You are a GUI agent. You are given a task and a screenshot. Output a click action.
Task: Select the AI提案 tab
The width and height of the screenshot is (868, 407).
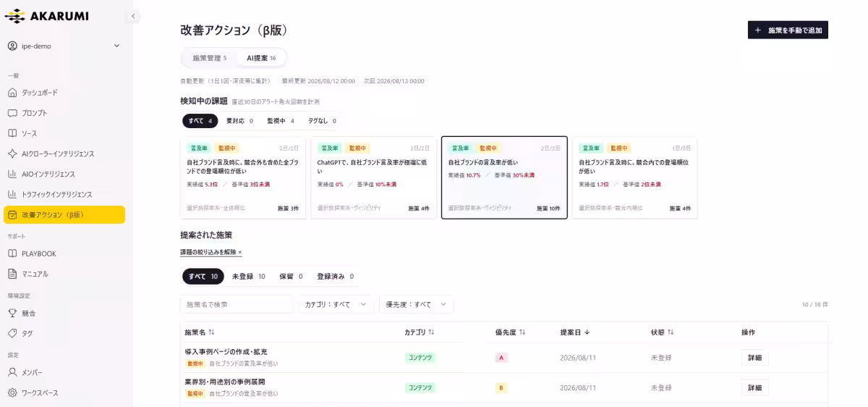pos(261,58)
